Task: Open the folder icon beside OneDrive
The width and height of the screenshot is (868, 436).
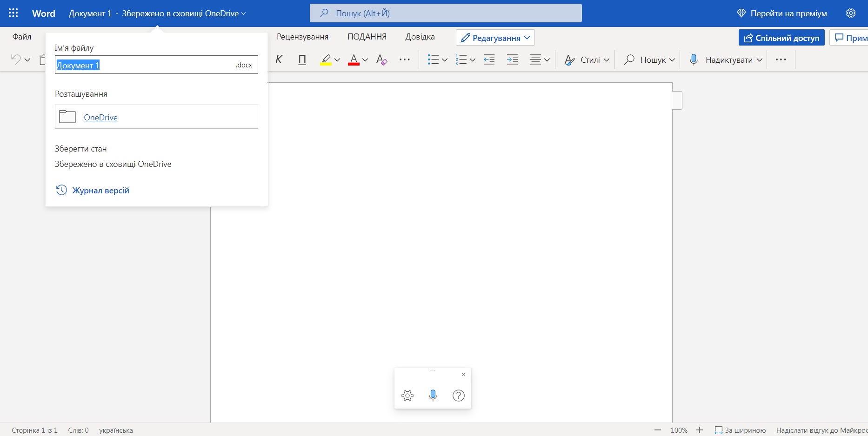Action: click(x=67, y=117)
